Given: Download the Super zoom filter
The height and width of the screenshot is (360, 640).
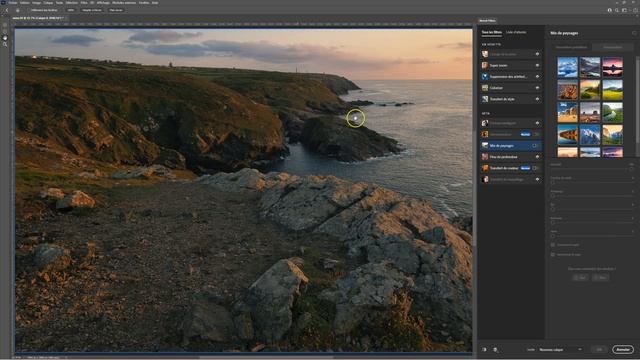Looking at the screenshot, I should tap(537, 65).
